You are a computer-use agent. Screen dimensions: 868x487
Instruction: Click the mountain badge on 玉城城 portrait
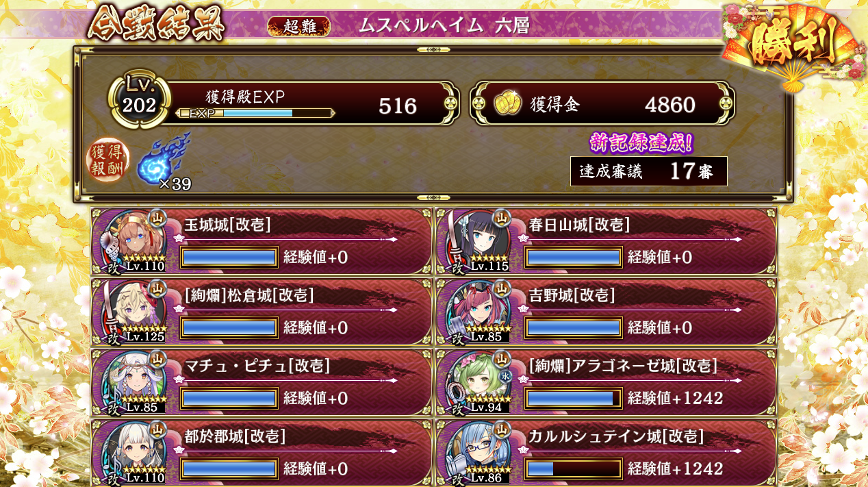157,218
